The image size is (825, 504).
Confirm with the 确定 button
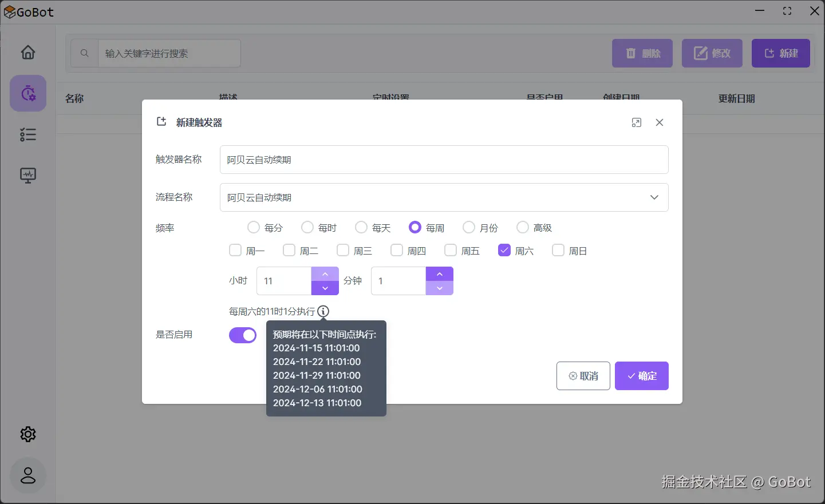(641, 376)
